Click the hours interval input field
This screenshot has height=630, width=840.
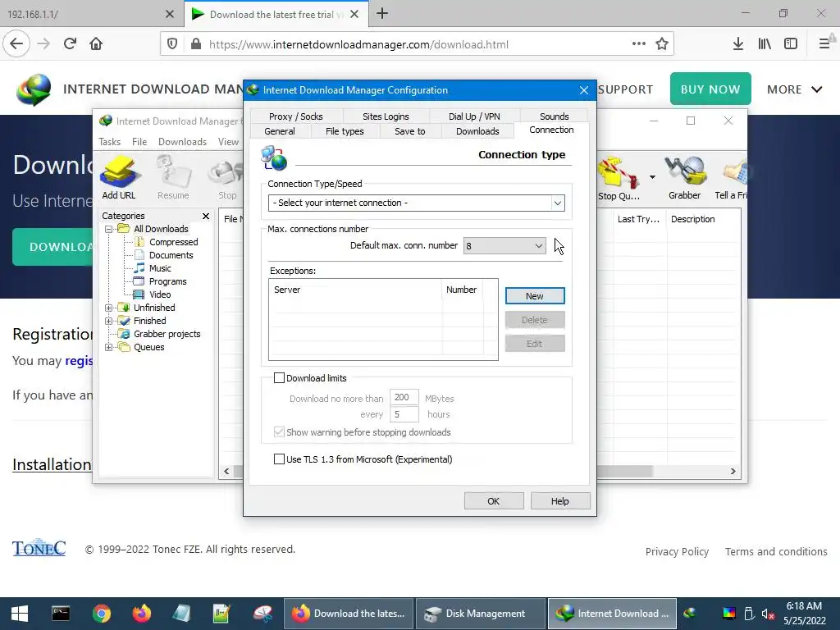coord(404,414)
